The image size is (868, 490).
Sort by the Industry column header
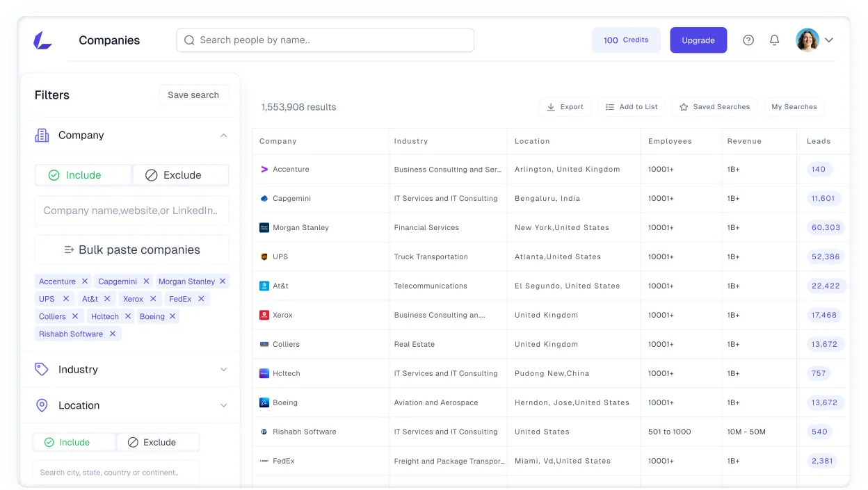click(x=411, y=141)
